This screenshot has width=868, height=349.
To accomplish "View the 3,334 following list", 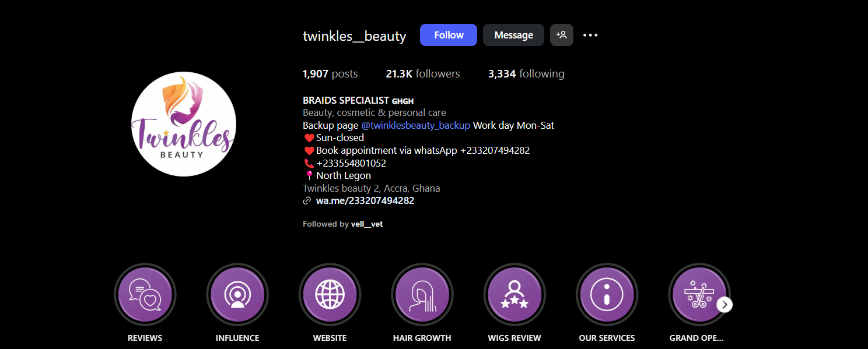I will click(526, 74).
